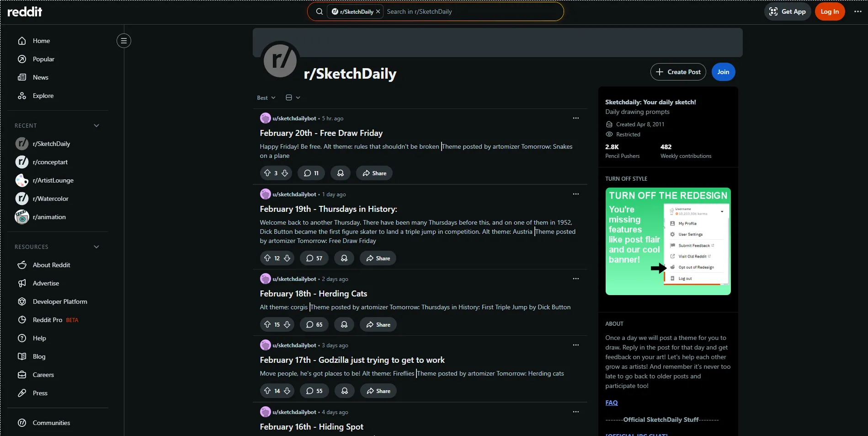The image size is (868, 436).
Task: Remove the r/SketchDaily search filter chip
Action: pos(378,12)
